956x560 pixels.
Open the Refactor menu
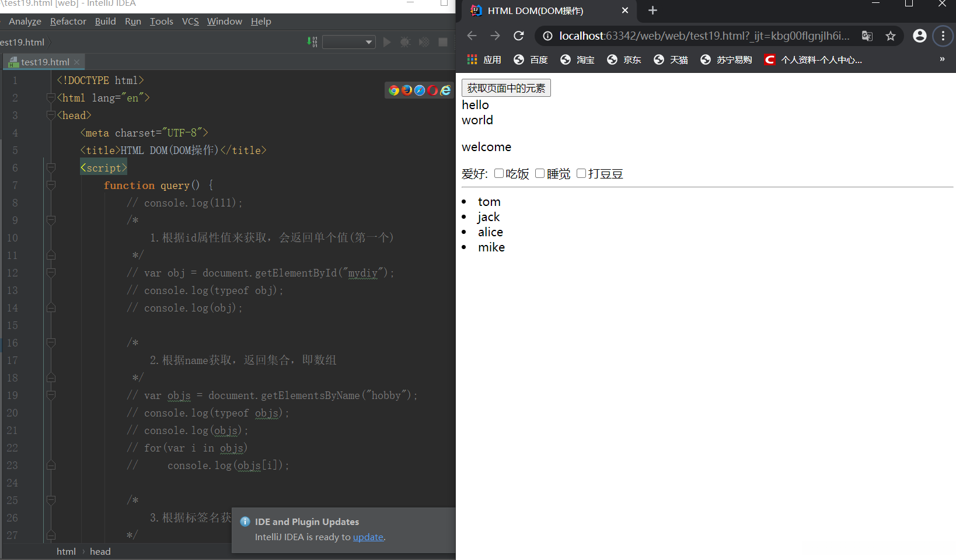(68, 22)
